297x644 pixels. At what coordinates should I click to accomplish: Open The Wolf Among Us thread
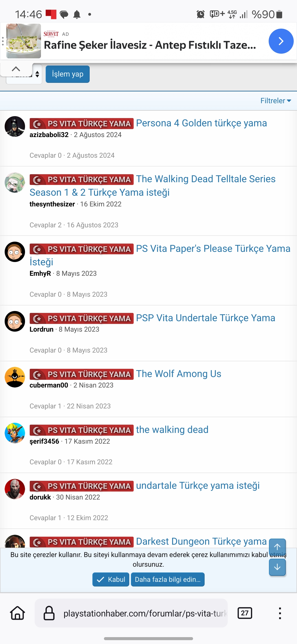click(x=179, y=374)
